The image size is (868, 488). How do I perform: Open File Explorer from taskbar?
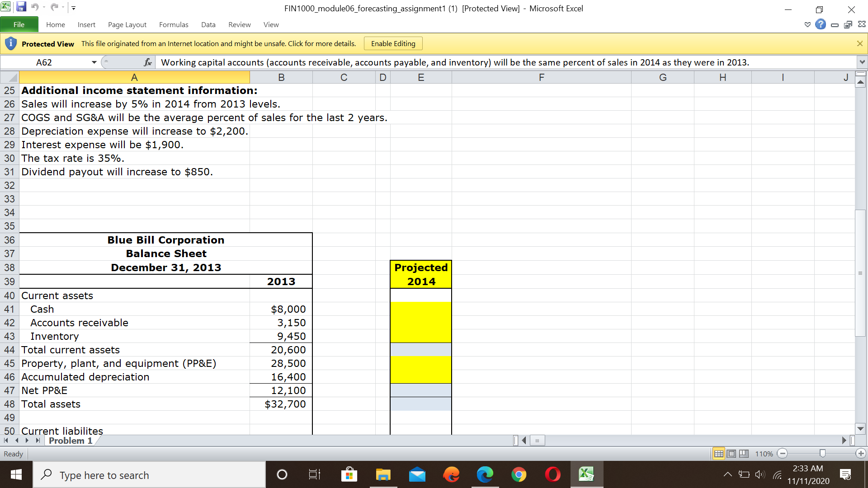coord(383,474)
